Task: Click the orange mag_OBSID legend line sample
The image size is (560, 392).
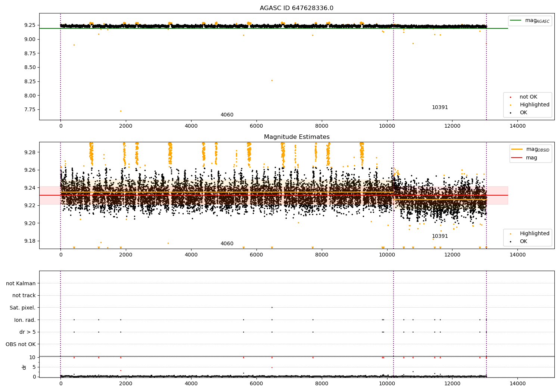Action: coord(517,149)
